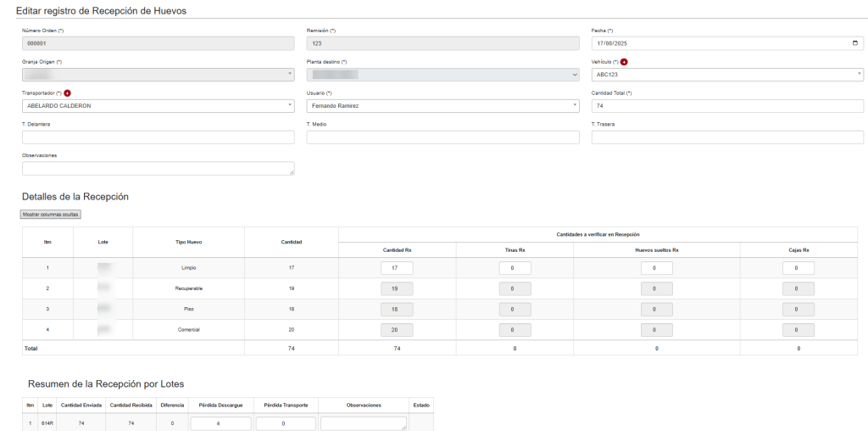Click Mostrar columnas ocultas button
This screenshot has width=868, height=431.
pyautogui.click(x=51, y=215)
